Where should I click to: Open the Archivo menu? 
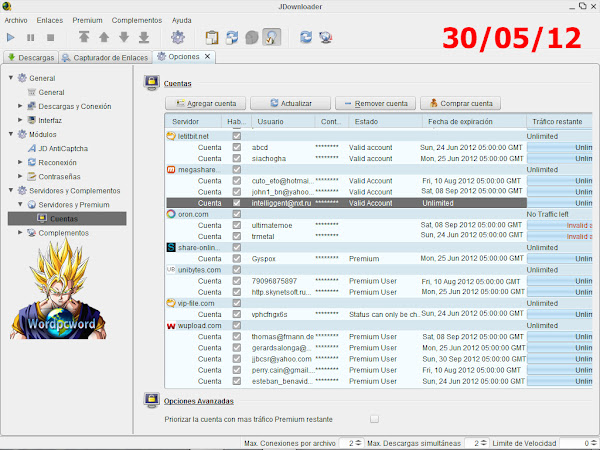coord(16,20)
